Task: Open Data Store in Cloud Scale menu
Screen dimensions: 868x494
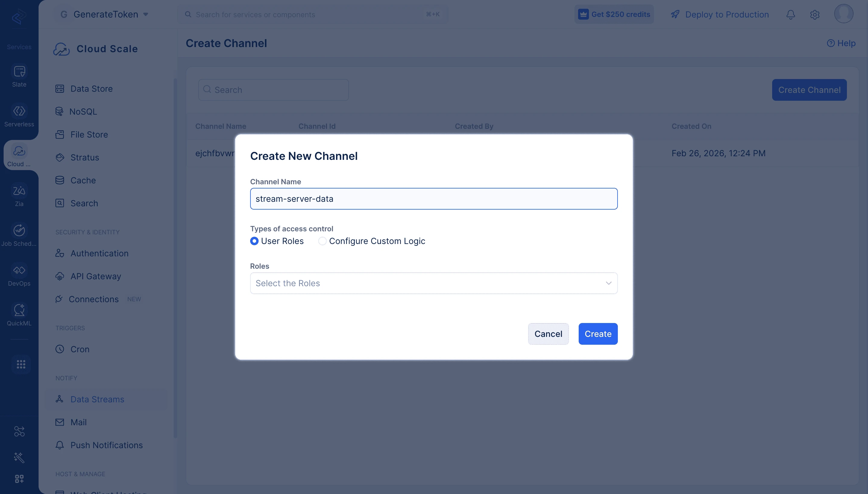Action: point(92,89)
